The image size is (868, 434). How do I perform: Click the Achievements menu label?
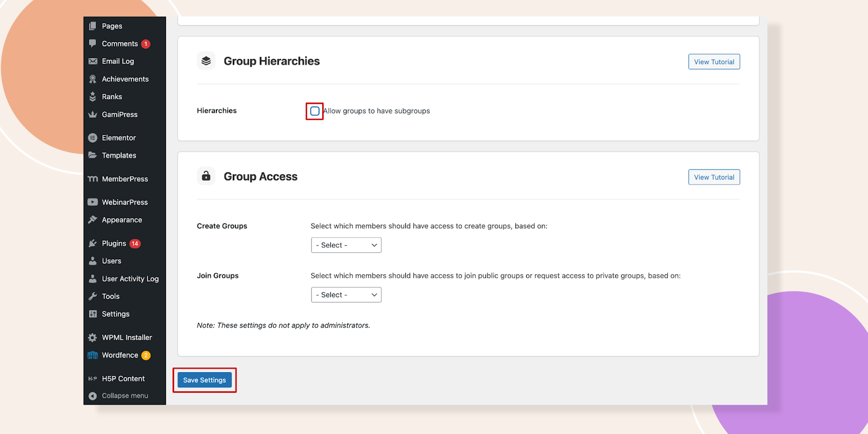(x=125, y=79)
